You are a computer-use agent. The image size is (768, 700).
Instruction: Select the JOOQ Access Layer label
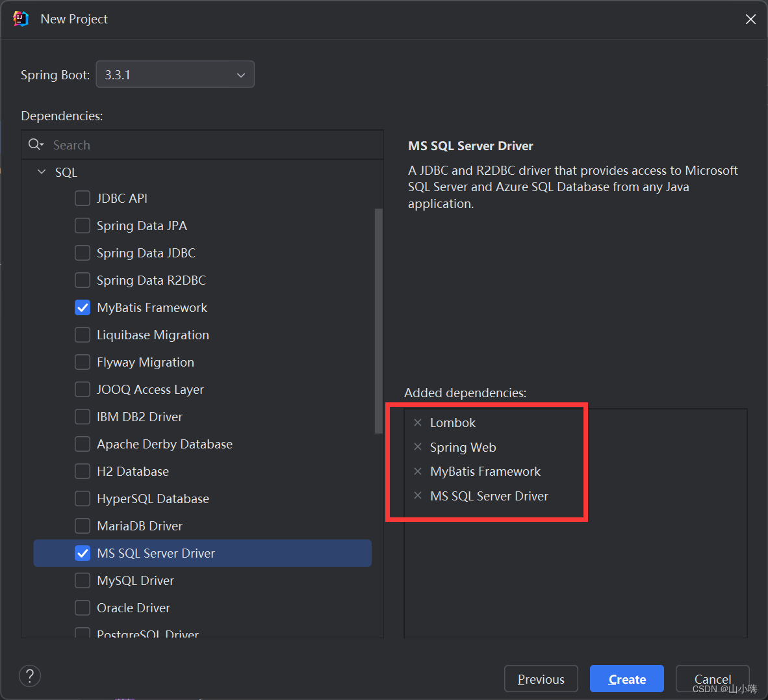pos(150,389)
